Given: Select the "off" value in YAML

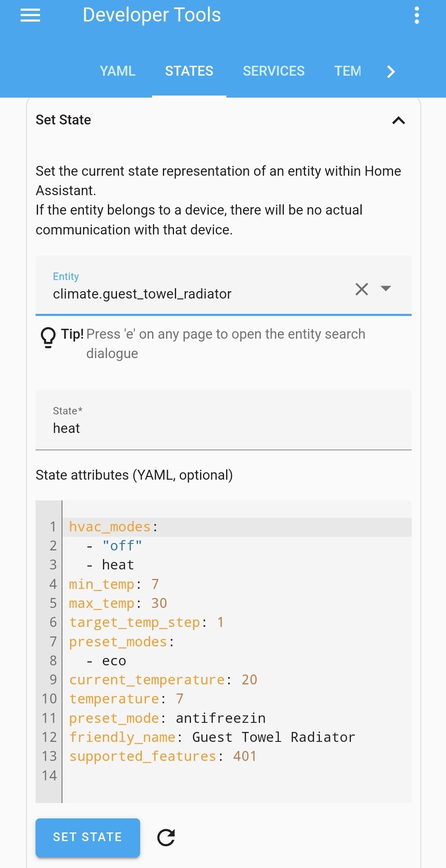Looking at the screenshot, I should 122,546.
